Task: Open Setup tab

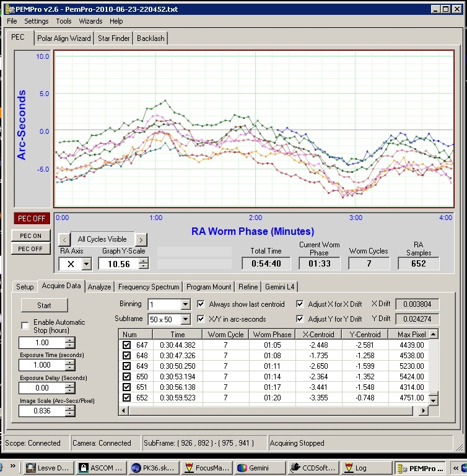Action: tap(25, 286)
